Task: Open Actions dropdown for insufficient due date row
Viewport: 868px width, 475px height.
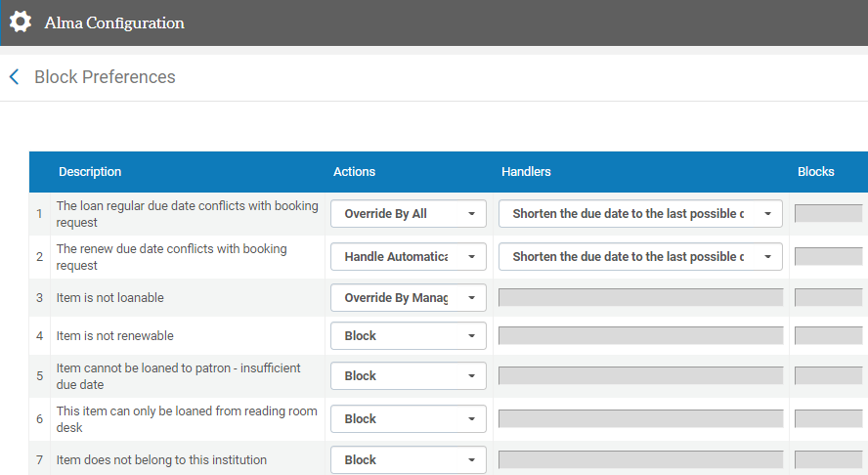Action: pos(409,376)
